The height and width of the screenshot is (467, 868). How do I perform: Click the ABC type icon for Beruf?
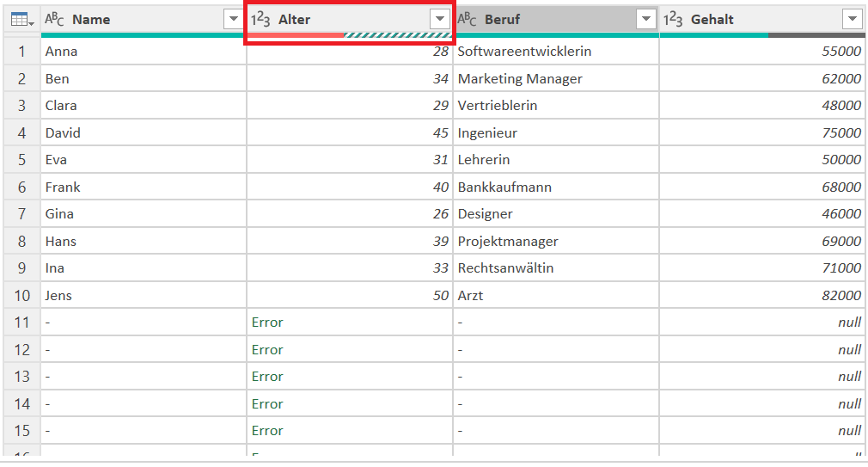click(467, 20)
